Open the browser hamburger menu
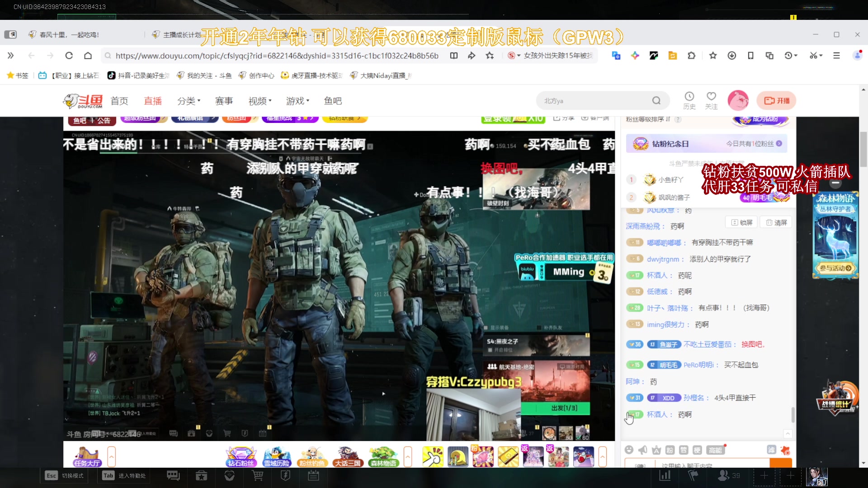This screenshot has width=868, height=488. (836, 56)
